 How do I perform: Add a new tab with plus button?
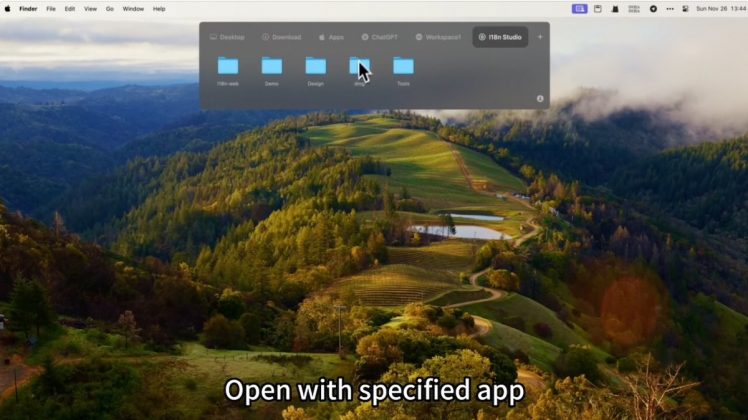[x=540, y=37]
